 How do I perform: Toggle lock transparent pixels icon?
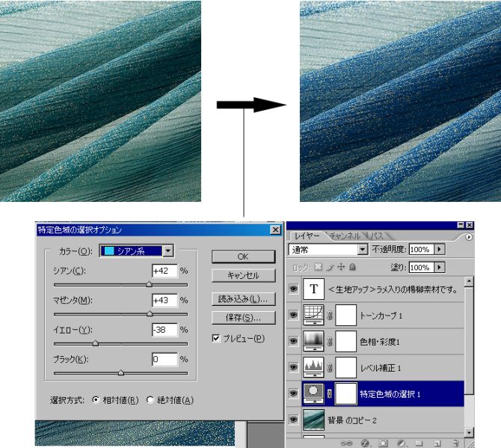click(x=319, y=266)
